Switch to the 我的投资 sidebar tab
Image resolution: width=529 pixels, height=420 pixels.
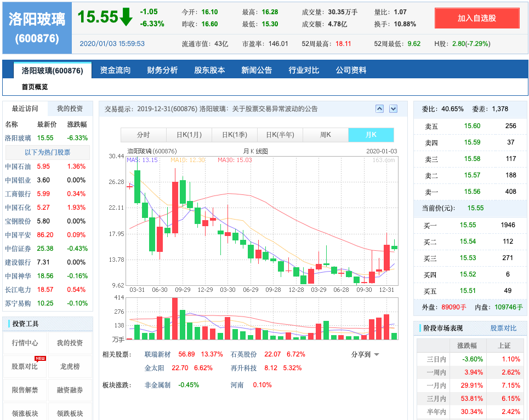[x=70, y=108]
